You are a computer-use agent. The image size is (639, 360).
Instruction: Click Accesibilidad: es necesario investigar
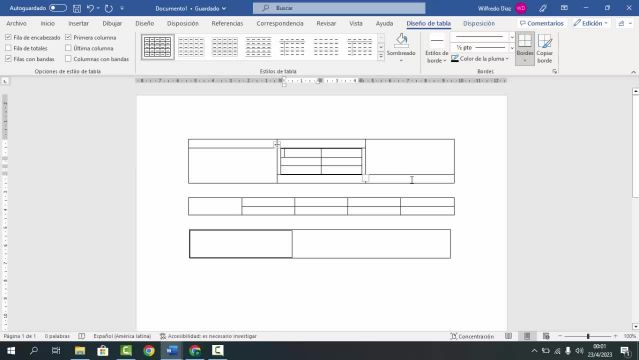click(x=208, y=336)
